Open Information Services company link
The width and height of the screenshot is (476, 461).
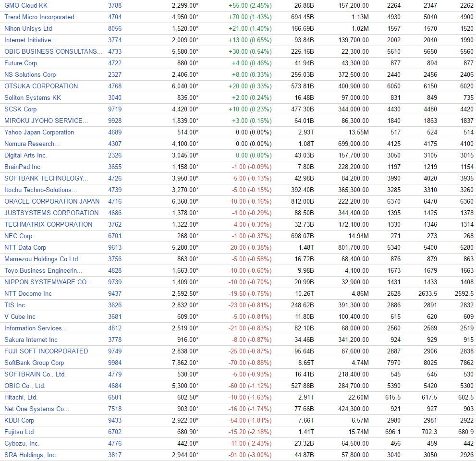pyautogui.click(x=36, y=328)
